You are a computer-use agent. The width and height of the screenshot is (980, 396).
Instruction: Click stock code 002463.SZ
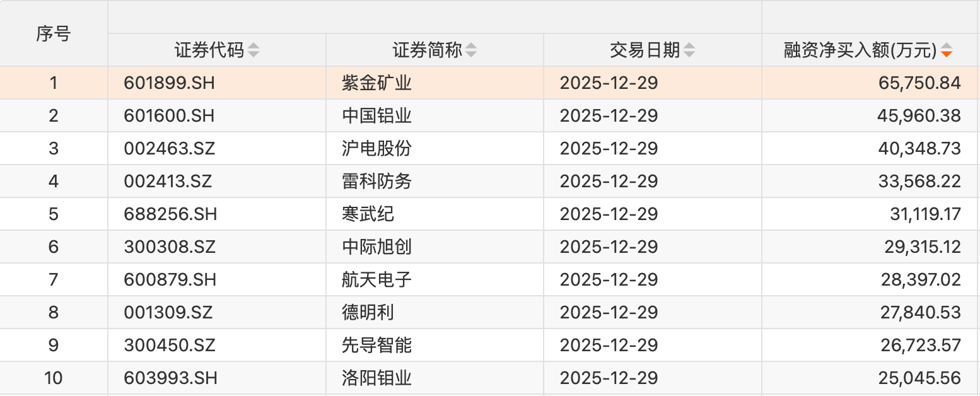pyautogui.click(x=170, y=149)
